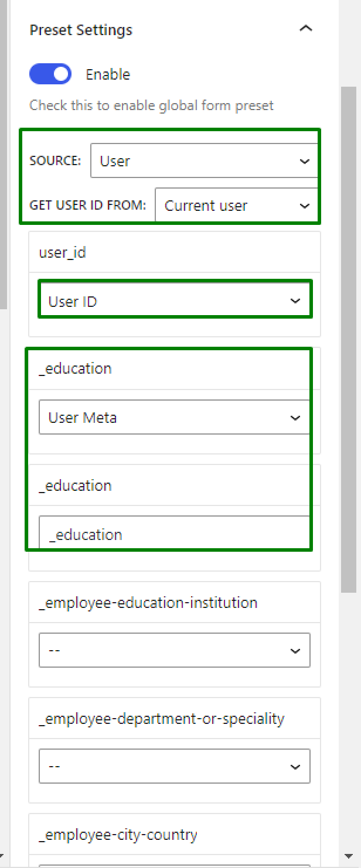The width and height of the screenshot is (361, 868).
Task: Open the _employee-department-or-speciality dropdown
Action: (175, 767)
